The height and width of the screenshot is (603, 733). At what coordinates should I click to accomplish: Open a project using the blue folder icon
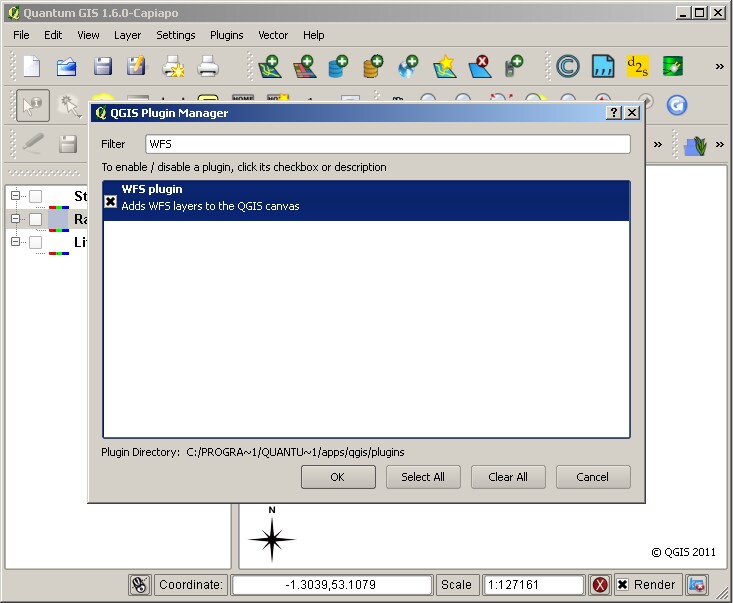66,66
